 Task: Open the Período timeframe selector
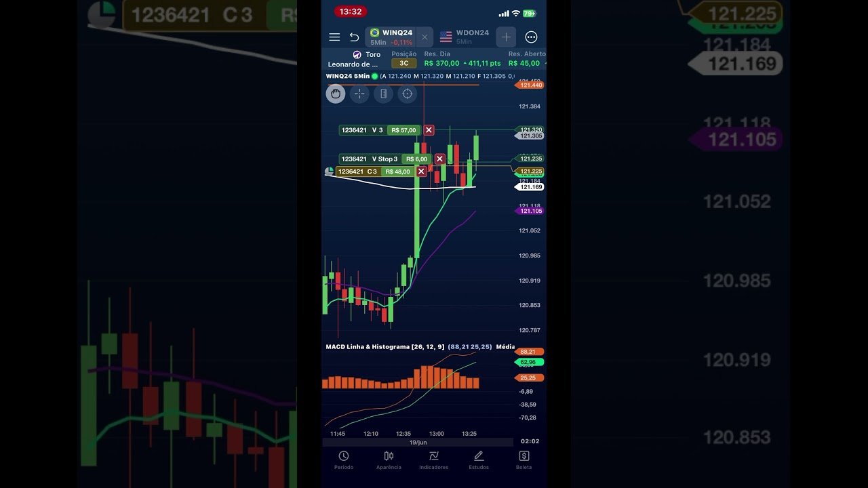tap(344, 460)
